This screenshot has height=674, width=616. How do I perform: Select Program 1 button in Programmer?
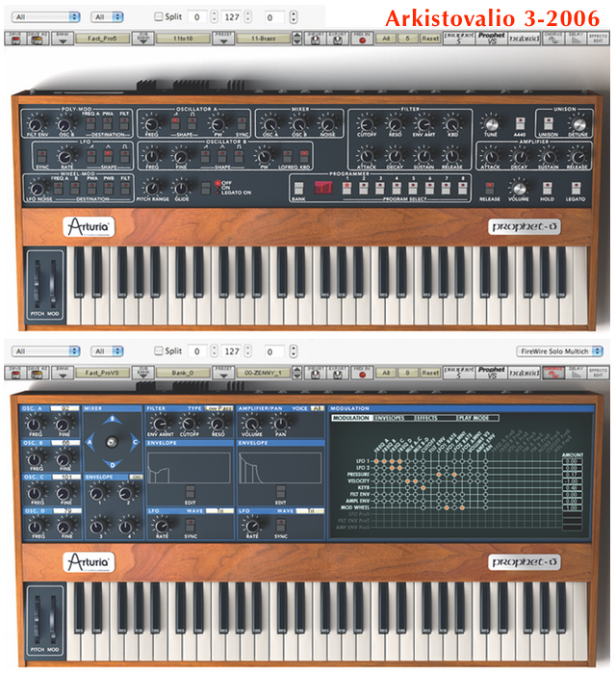pyautogui.click(x=346, y=189)
